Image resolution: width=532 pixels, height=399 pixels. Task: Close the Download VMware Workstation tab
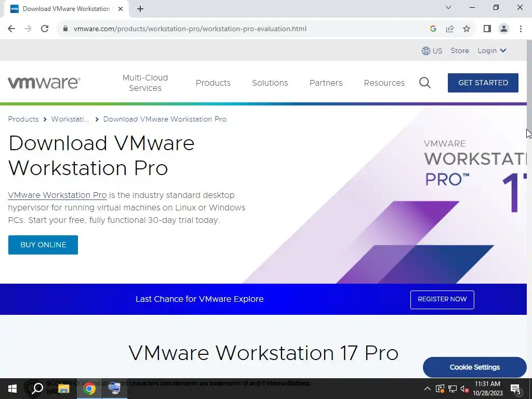click(x=121, y=9)
